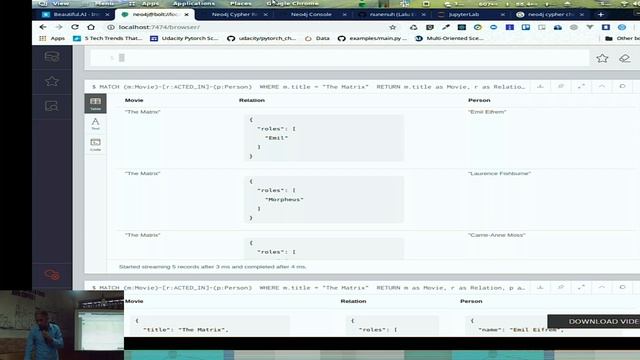
Task: Open the Favorites star in Neo4j sidebar
Action: [52, 81]
